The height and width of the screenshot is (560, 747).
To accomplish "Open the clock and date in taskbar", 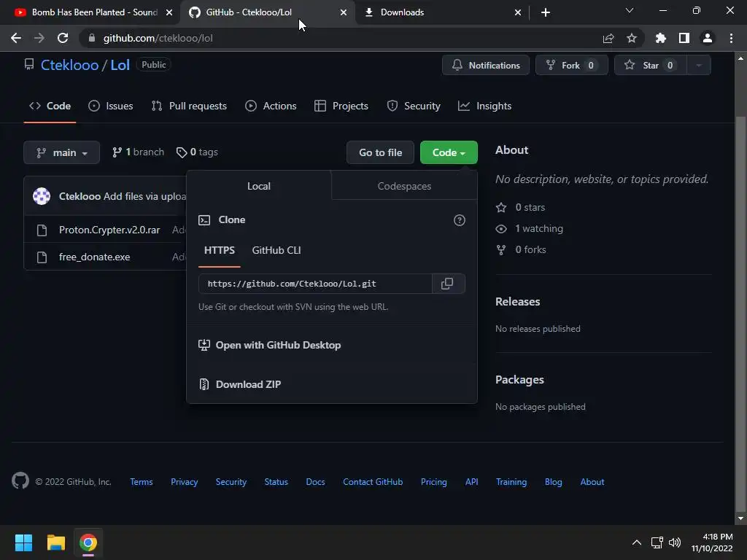I will click(712, 542).
